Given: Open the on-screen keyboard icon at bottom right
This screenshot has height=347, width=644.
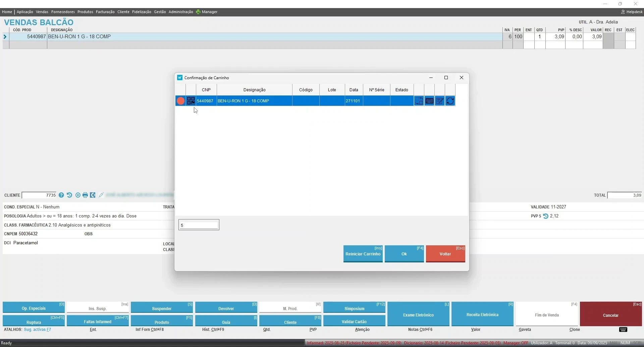Looking at the screenshot, I should click(623, 330).
